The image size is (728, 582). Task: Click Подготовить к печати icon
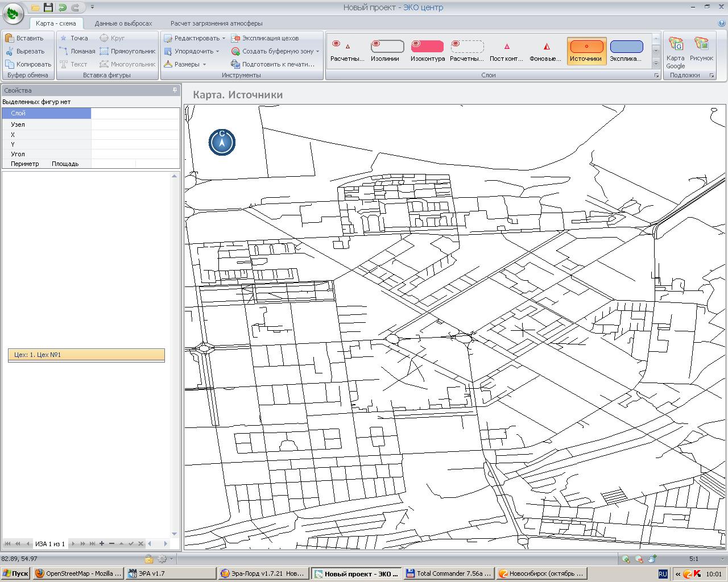pos(235,64)
